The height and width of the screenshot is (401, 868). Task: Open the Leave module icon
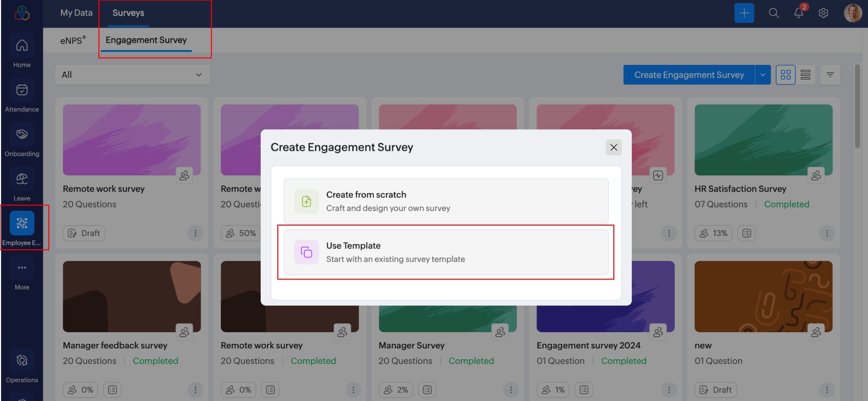22,179
